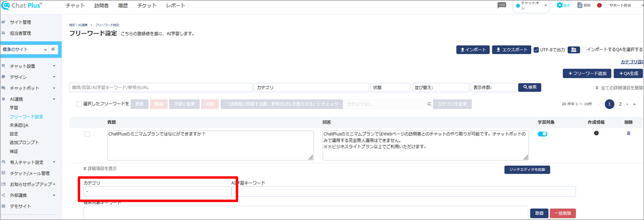This screenshot has width=644, height=220.
Task: Expand the 有人チャット設定 sidebar section
Action: [54, 162]
